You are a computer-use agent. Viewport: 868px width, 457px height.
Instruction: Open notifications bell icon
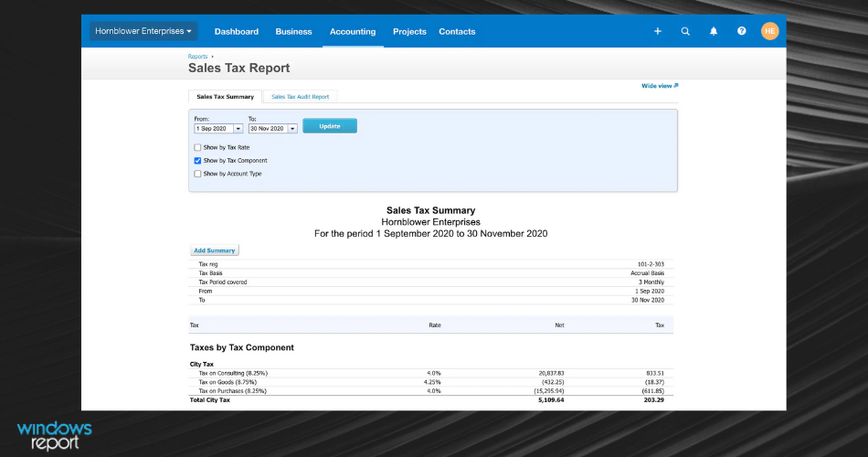pyautogui.click(x=714, y=32)
